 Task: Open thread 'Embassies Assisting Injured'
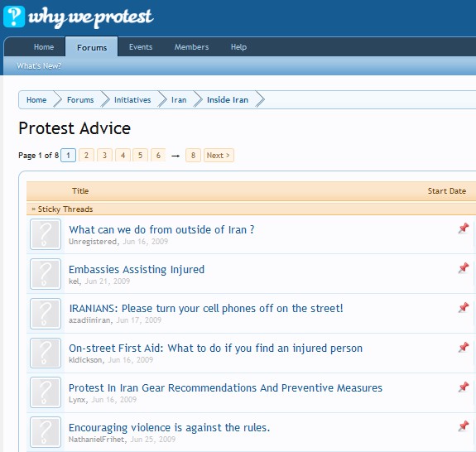[137, 270]
